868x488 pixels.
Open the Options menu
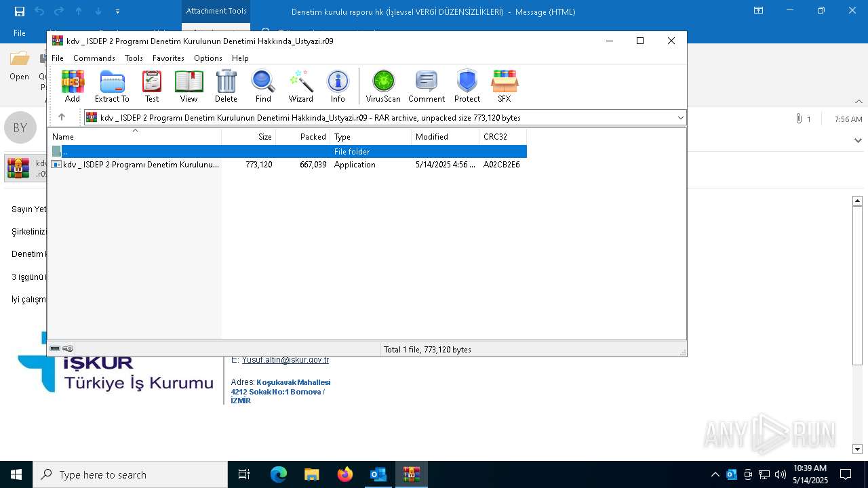[208, 58]
